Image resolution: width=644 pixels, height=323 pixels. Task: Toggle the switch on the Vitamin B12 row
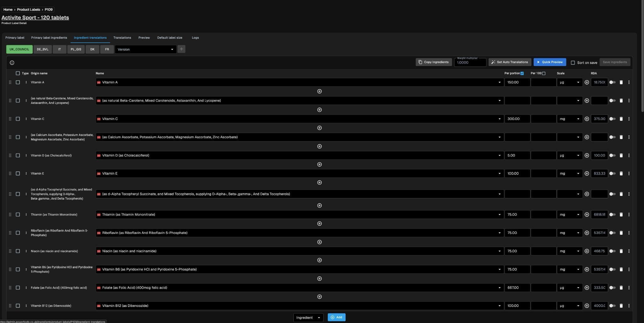[612, 306]
